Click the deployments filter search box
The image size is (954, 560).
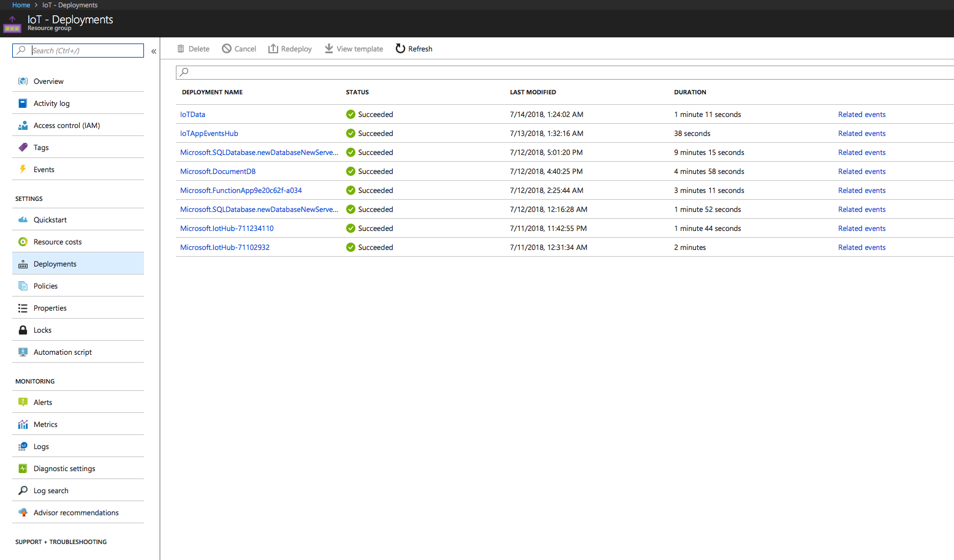tap(564, 72)
